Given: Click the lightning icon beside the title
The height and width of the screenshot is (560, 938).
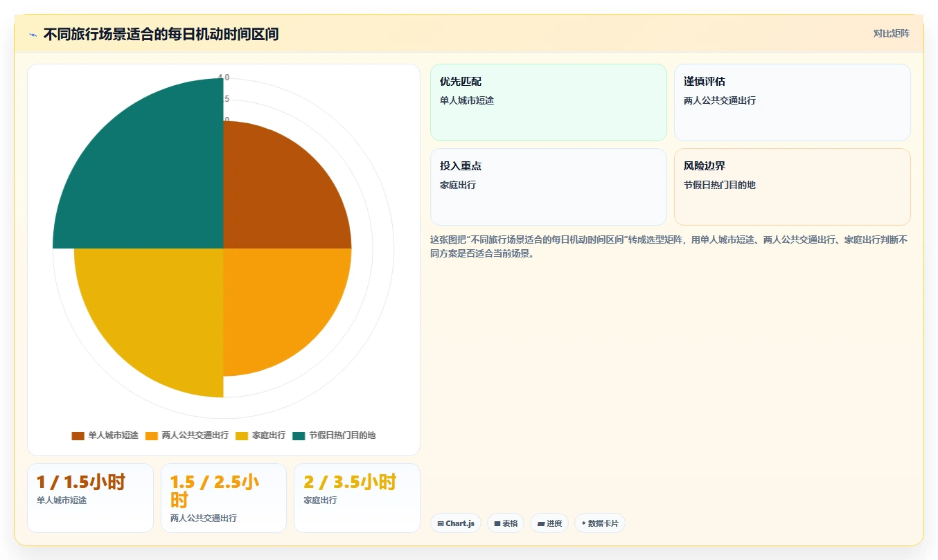Looking at the screenshot, I should [x=33, y=34].
